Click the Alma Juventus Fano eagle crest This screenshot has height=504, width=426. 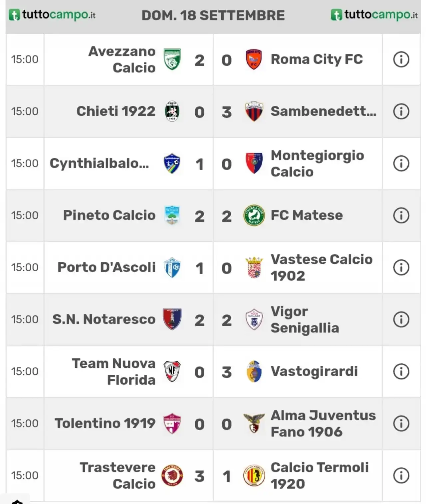(254, 423)
